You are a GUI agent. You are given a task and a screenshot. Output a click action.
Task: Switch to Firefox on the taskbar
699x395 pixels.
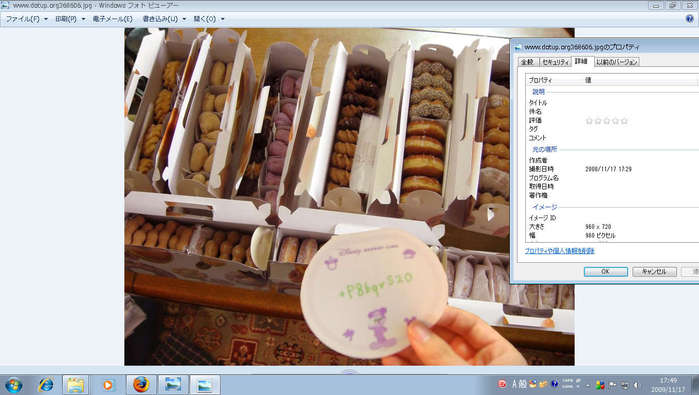tap(140, 384)
